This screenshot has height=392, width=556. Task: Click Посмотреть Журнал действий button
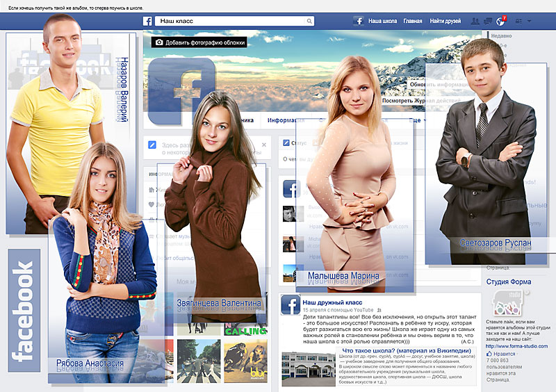(x=421, y=101)
